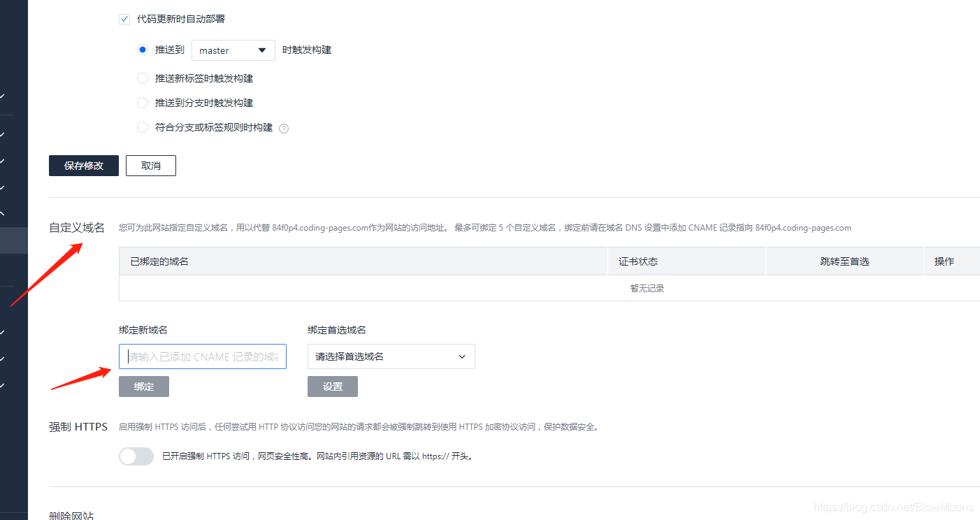The image size is (980, 520).
Task: Click the help icon beside 符合分支或标签规则时构建
Action: pyautogui.click(x=284, y=129)
